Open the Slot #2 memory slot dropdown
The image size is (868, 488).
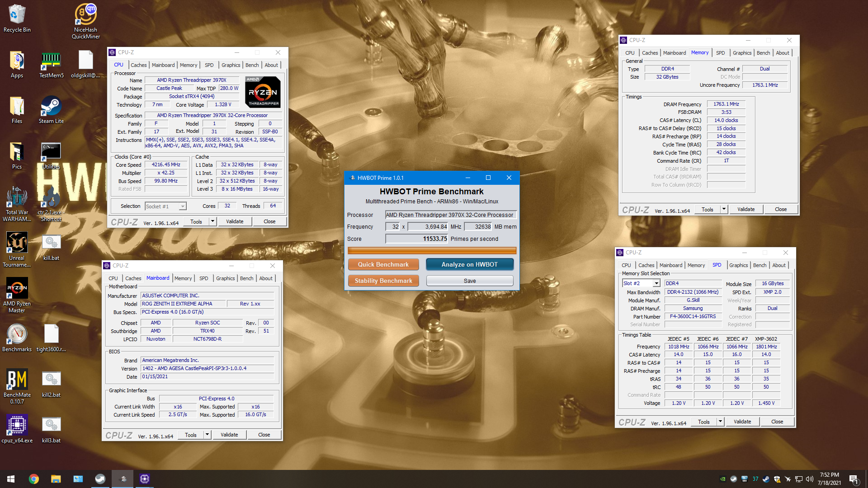[641, 283]
